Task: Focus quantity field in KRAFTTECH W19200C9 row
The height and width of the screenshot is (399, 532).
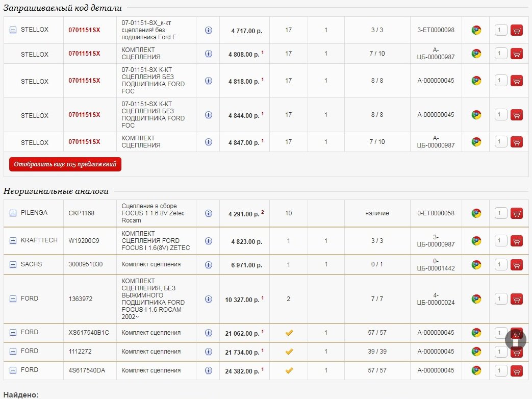Action: [x=501, y=240]
